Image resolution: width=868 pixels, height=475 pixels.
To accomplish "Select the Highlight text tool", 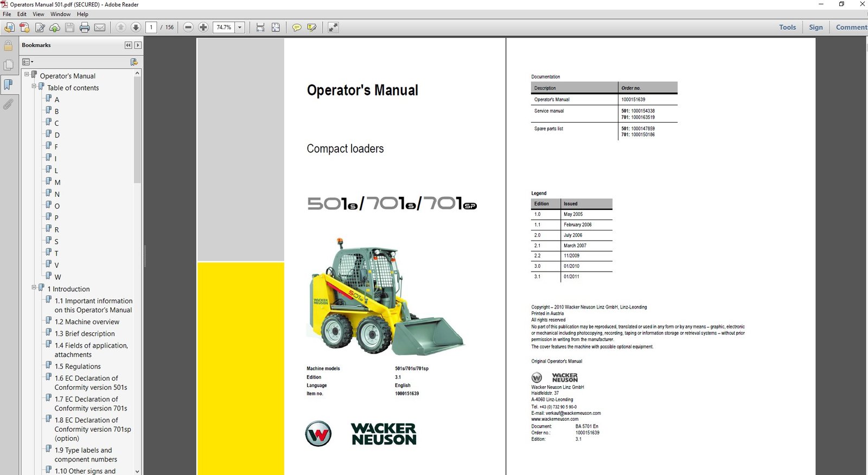I will [x=312, y=28].
